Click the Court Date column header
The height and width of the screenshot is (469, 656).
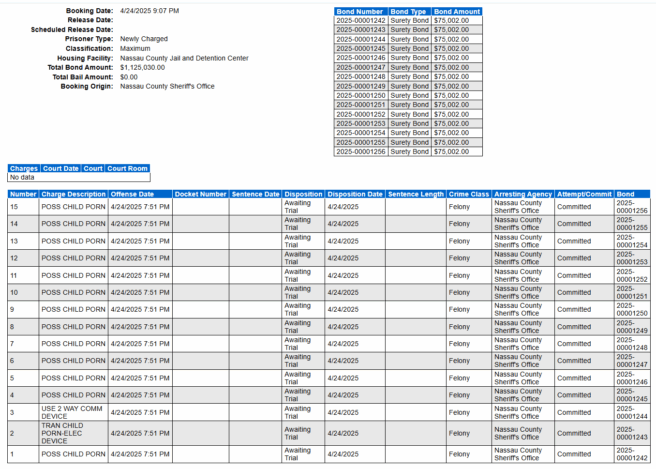(x=60, y=169)
